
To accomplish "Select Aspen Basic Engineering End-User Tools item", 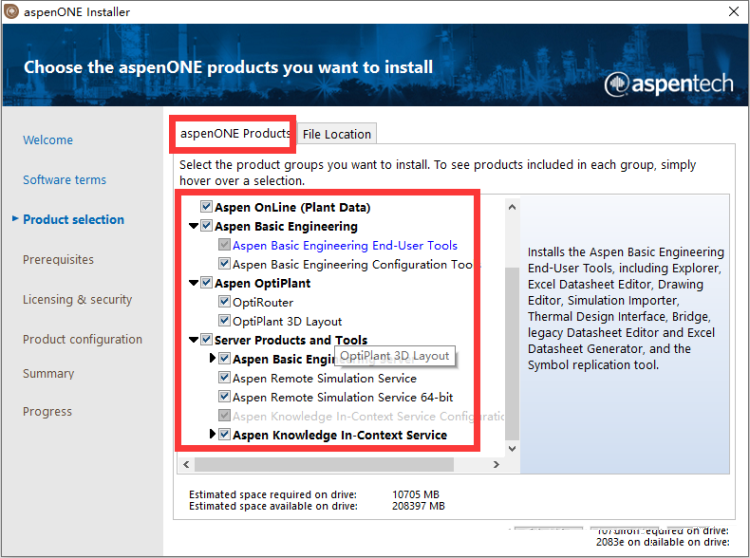I will [x=345, y=245].
